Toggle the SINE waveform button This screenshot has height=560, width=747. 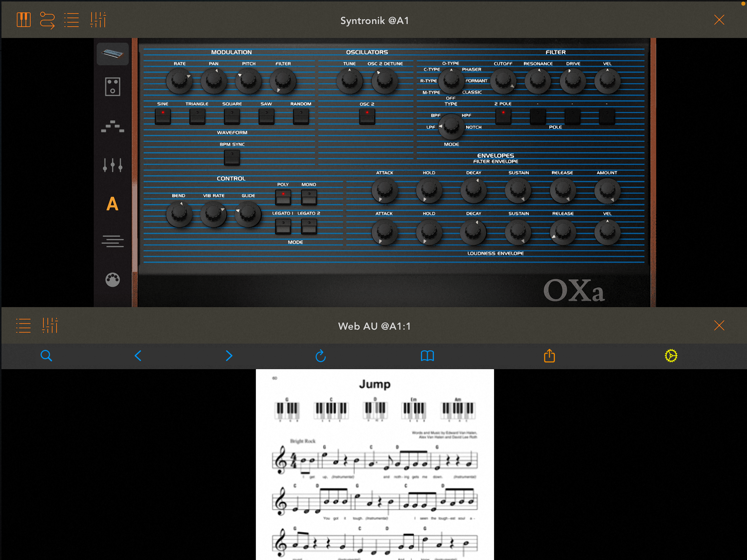tap(163, 116)
